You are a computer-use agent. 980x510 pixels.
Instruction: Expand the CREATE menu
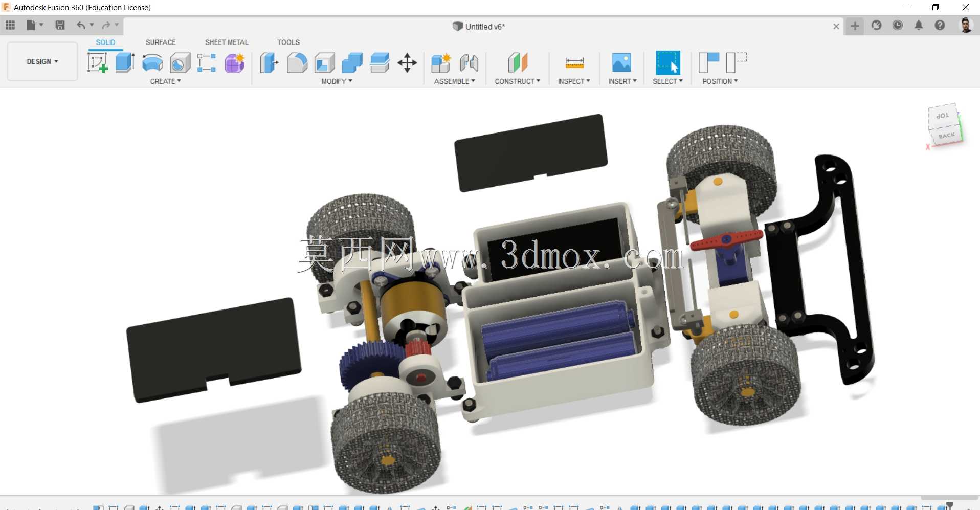click(x=165, y=81)
